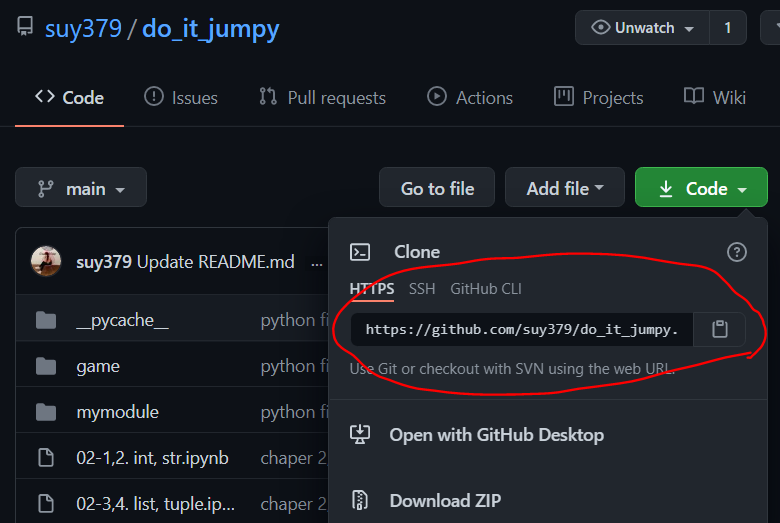Click the mymodule folder icon
The height and width of the screenshot is (523, 780).
click(46, 412)
